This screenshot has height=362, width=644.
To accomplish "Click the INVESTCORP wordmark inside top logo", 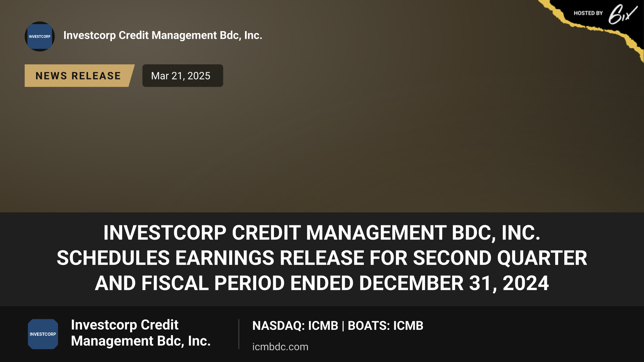I will (x=40, y=36).
